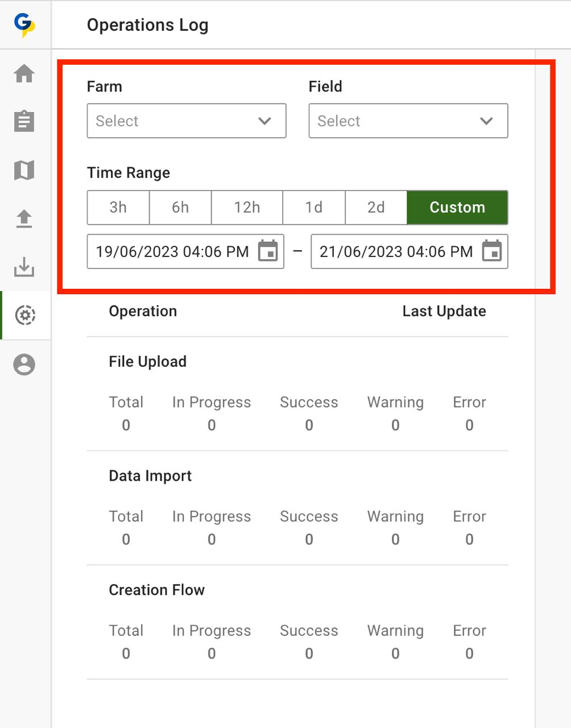The width and height of the screenshot is (571, 728).
Task: Select the 3h time range option
Action: (x=118, y=208)
